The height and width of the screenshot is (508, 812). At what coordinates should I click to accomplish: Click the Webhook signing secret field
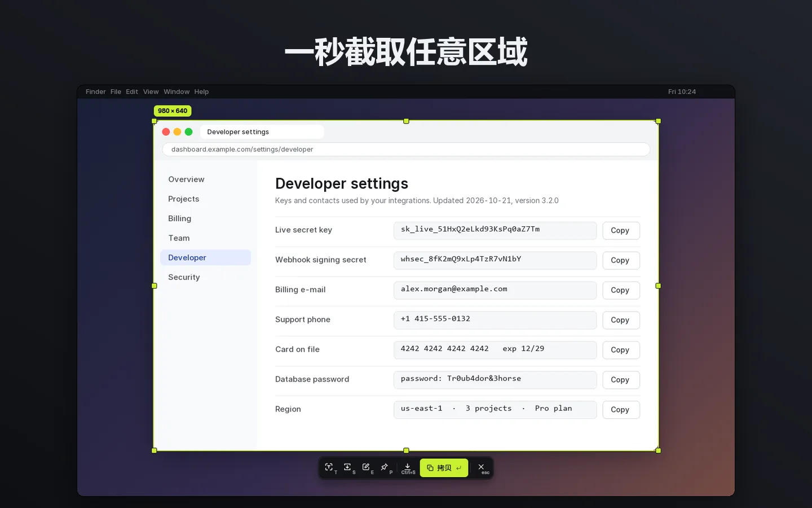click(x=495, y=260)
